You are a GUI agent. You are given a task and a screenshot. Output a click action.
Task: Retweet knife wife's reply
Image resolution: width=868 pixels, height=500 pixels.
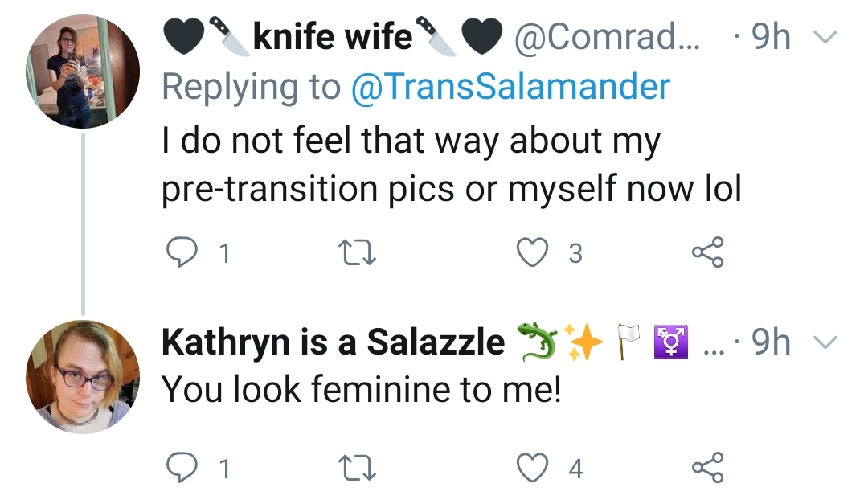coord(357,252)
